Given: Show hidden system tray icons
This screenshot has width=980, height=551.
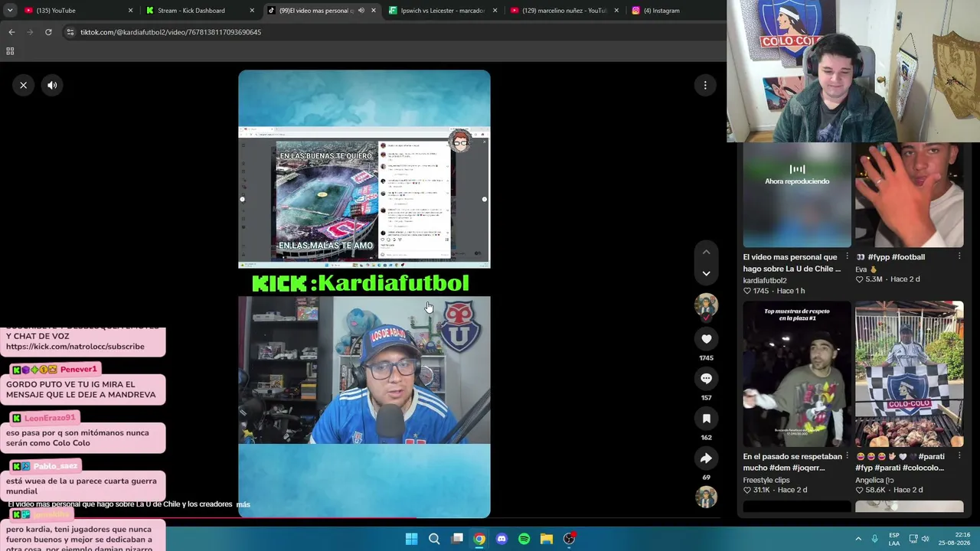Looking at the screenshot, I should click(x=858, y=539).
